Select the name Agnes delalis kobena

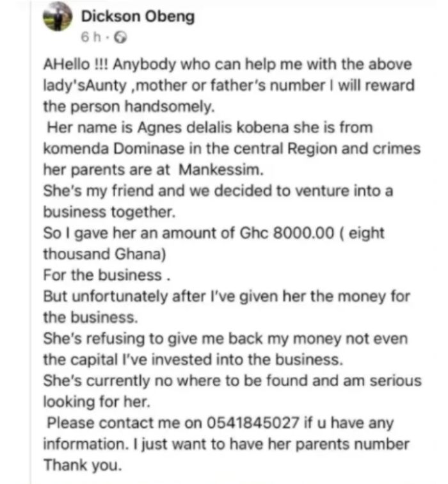tap(213, 127)
